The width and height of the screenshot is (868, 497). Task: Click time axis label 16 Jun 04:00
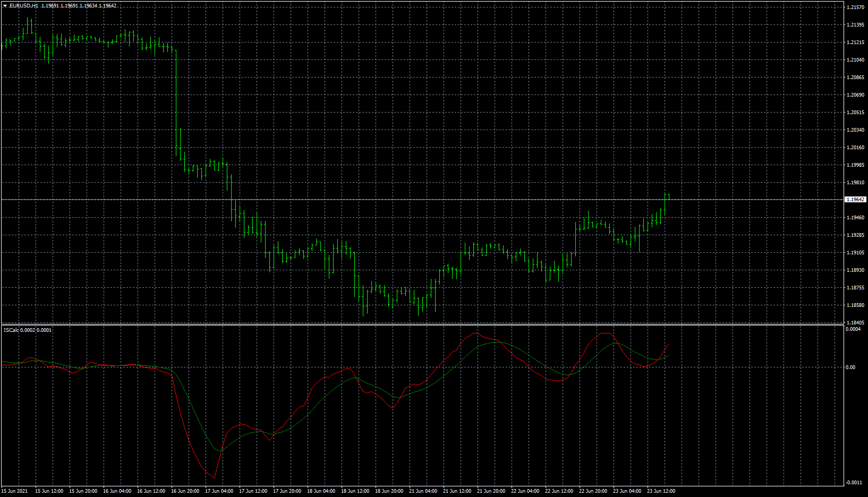tap(117, 491)
